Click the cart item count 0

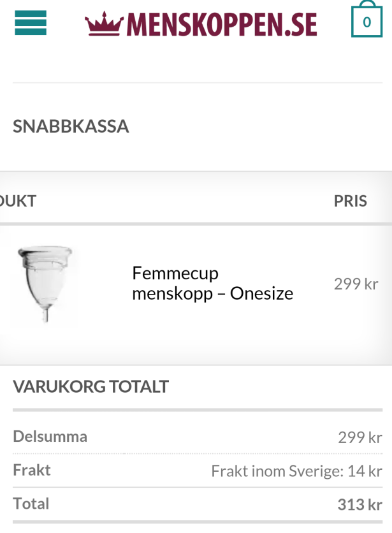pyautogui.click(x=367, y=23)
